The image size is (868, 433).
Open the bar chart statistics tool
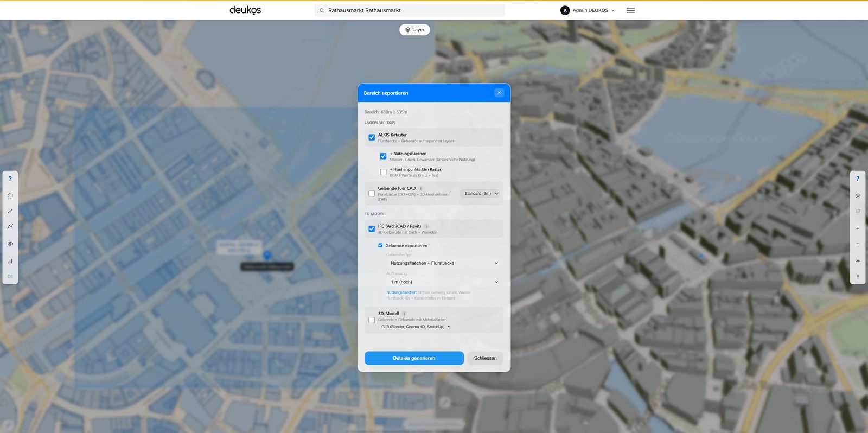coord(10,261)
